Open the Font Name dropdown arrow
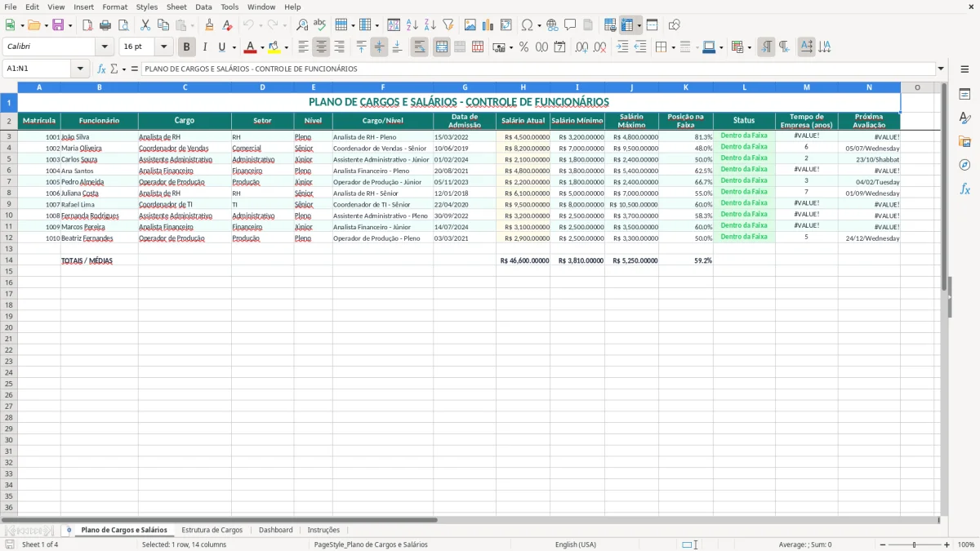980x551 pixels. (105, 47)
